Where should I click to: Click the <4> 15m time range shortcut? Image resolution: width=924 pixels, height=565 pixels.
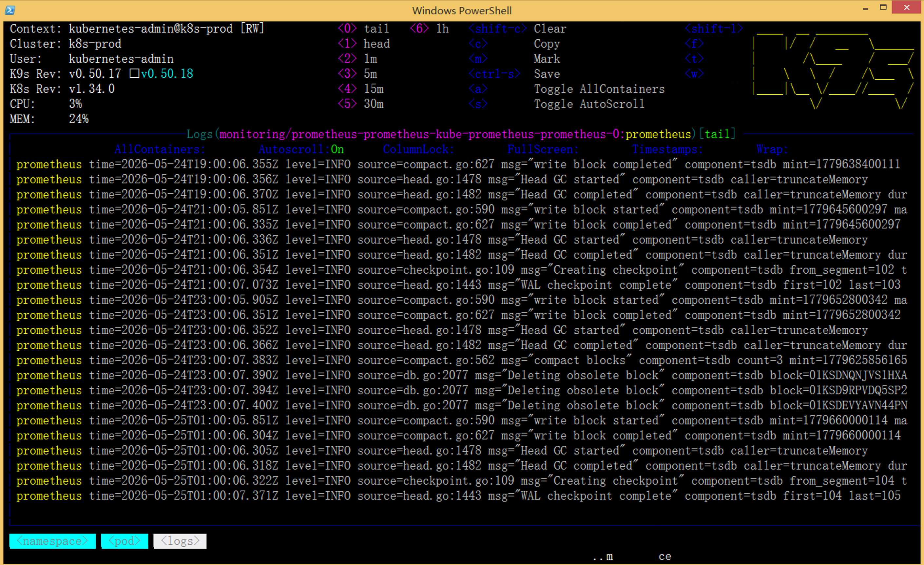click(361, 89)
